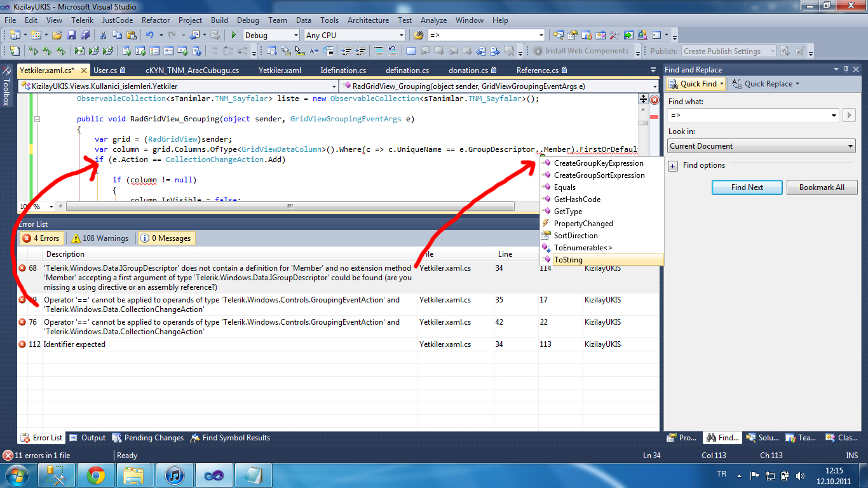This screenshot has width=868, height=488.
Task: Click the Undo arrow icon
Action: click(x=150, y=36)
